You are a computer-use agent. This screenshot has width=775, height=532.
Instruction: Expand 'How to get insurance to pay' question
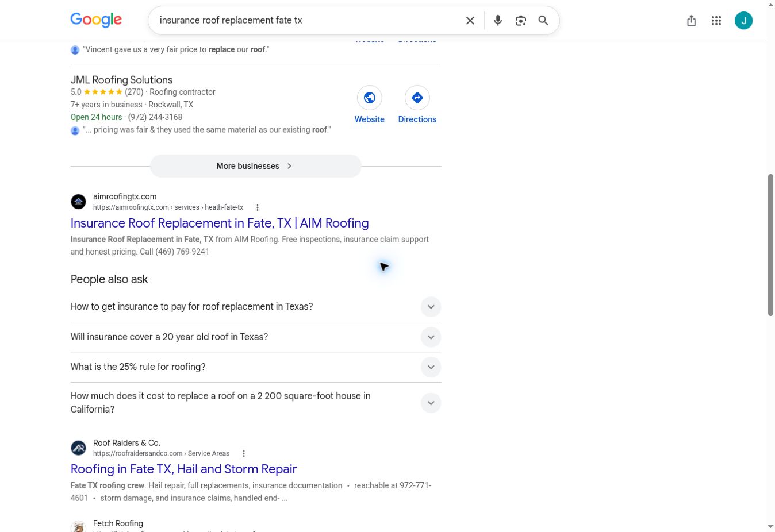[x=256, y=307]
